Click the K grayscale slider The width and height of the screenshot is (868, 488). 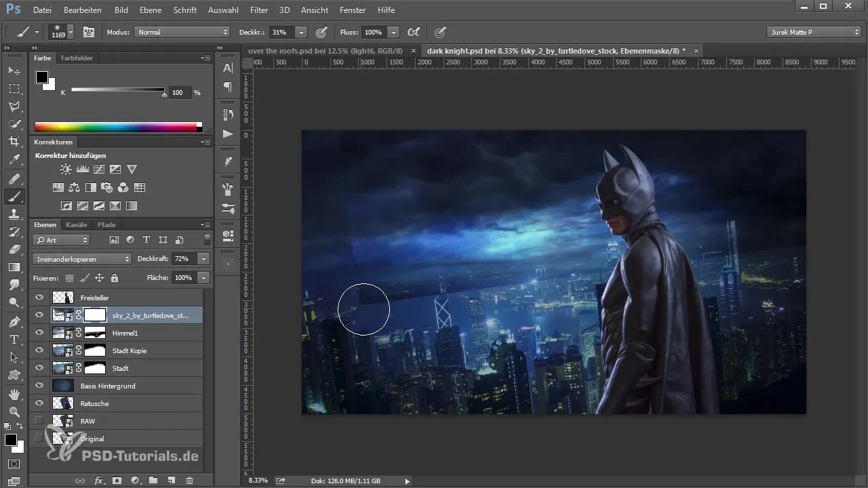point(117,90)
